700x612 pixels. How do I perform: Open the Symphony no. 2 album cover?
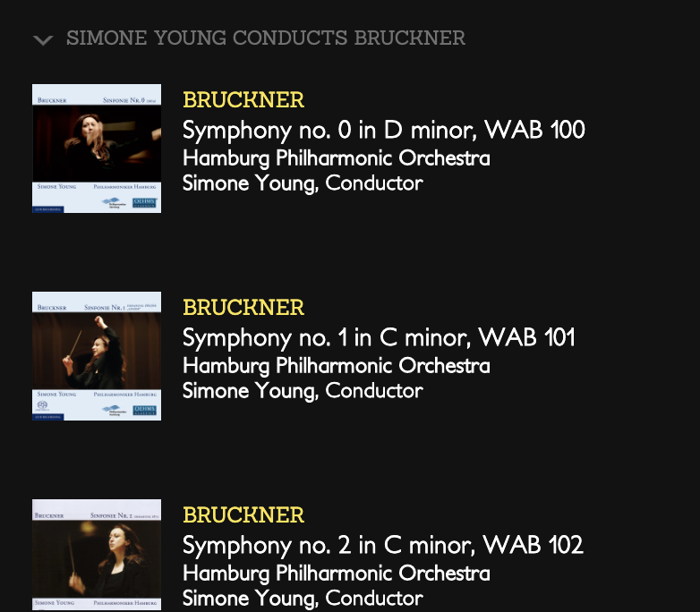click(97, 555)
